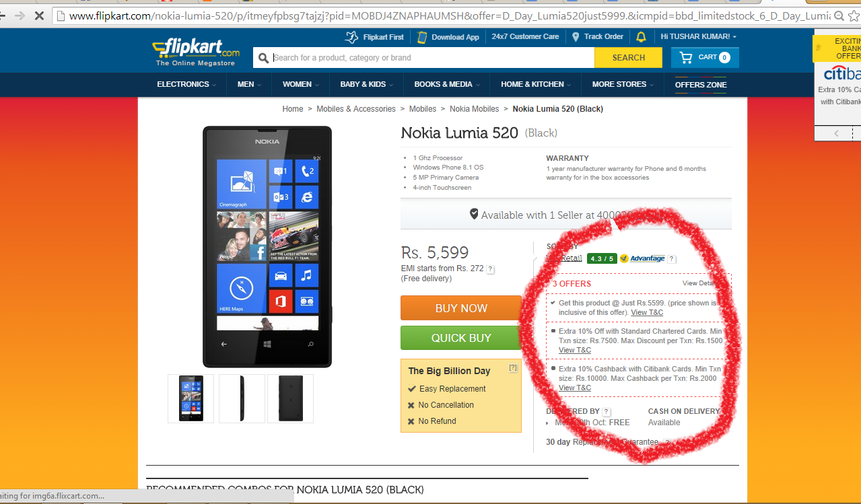Image resolution: width=861 pixels, height=504 pixels.
Task: Click the browser forward arrow
Action: tap(20, 15)
